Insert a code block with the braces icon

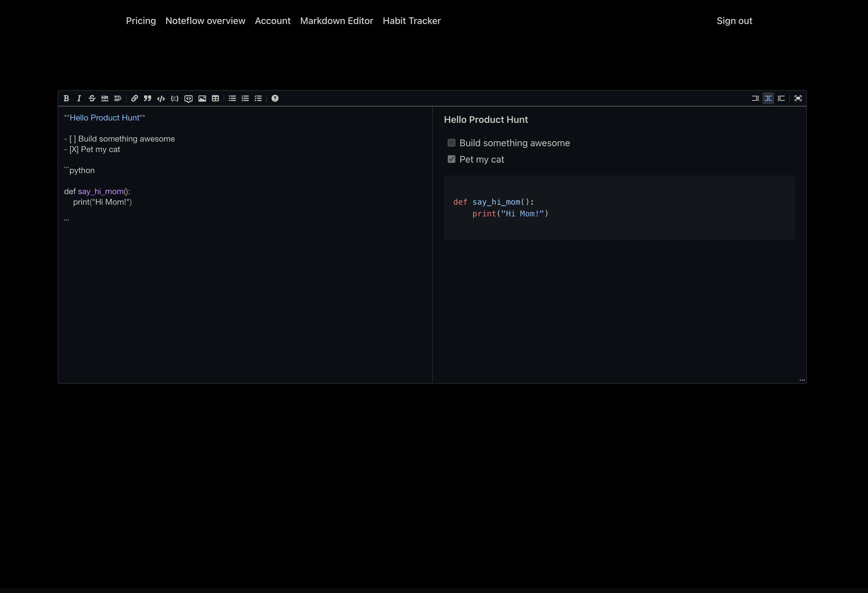pos(174,98)
